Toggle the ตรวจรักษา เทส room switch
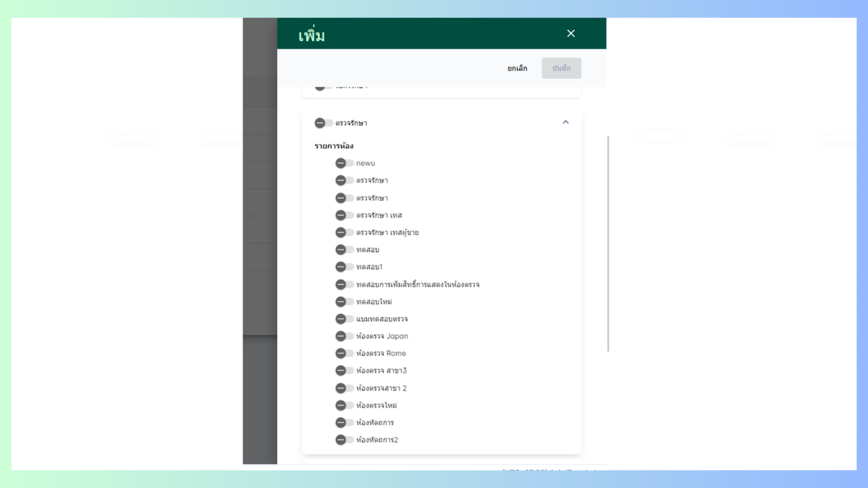Viewport: 868px width, 488px height. tap(344, 215)
